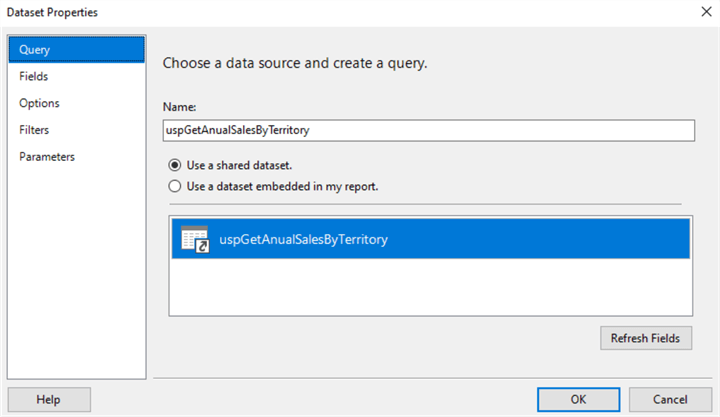Click the Dataset Properties title bar
This screenshot has height=417, width=720.
pyautogui.click(x=300, y=11)
